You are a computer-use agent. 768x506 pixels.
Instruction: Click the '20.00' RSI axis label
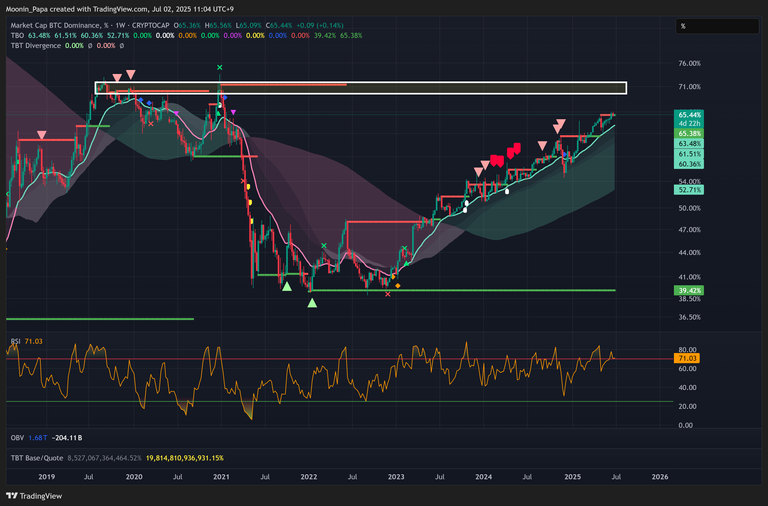[687, 406]
